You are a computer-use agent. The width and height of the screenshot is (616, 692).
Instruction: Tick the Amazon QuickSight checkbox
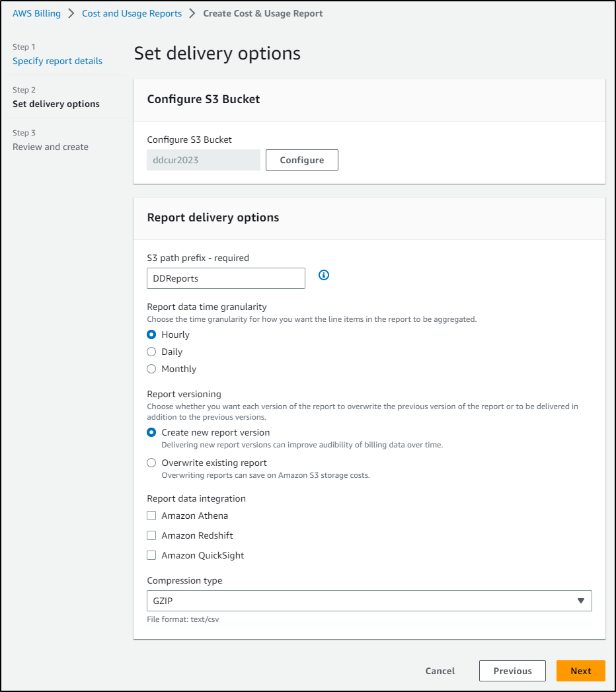pyautogui.click(x=151, y=555)
